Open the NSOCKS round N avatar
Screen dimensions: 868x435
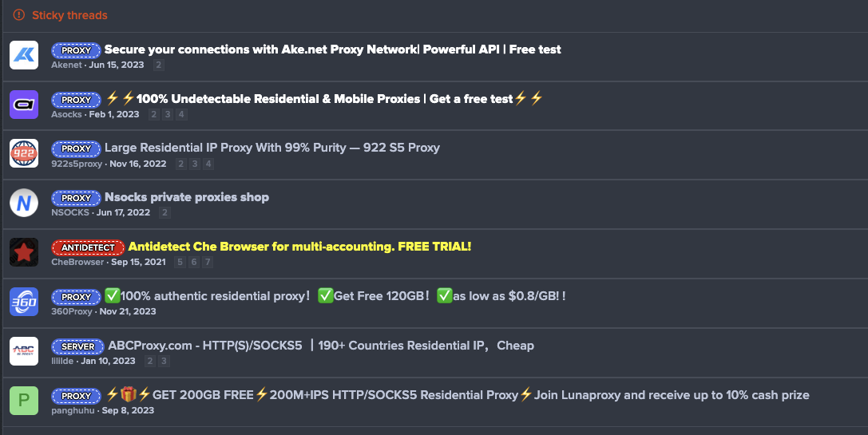[x=24, y=203]
